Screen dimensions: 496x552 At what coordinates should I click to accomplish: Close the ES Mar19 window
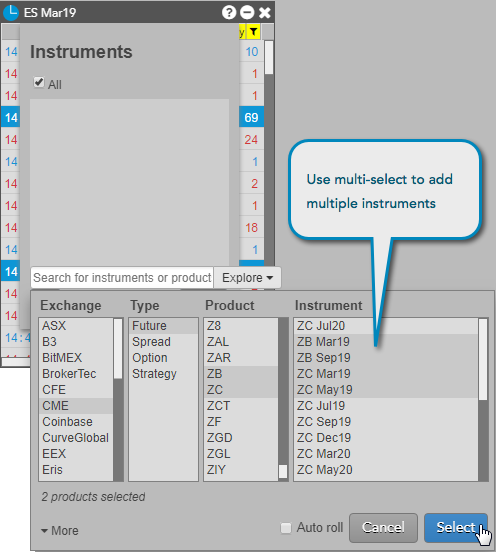click(265, 13)
